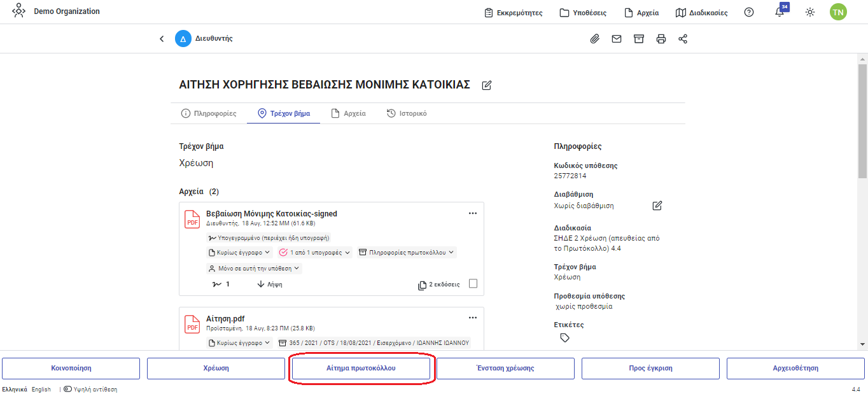Screen dimensions: 868x394
Task: Open Κυρίως έγγραφο dropdown of Αίτηση.pdf
Action: coord(240,342)
